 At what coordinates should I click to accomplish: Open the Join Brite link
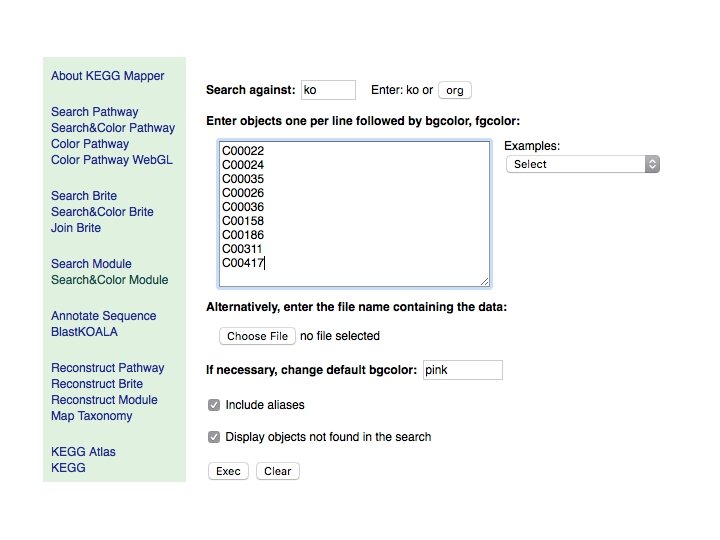tap(76, 228)
